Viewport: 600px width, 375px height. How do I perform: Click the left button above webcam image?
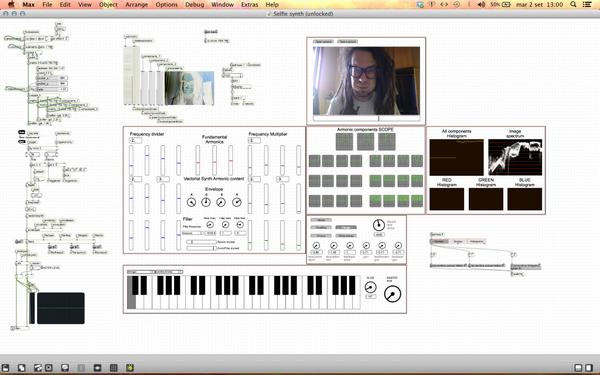point(324,41)
